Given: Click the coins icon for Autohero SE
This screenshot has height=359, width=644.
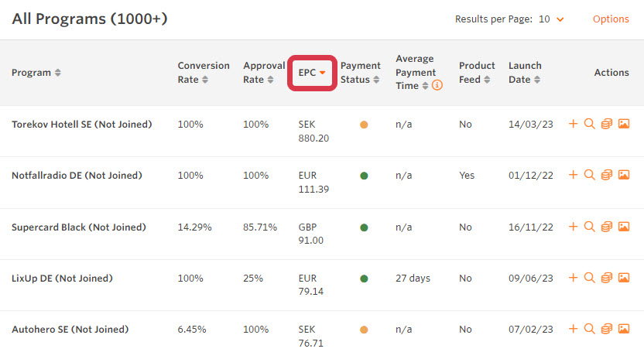Looking at the screenshot, I should [607, 329].
